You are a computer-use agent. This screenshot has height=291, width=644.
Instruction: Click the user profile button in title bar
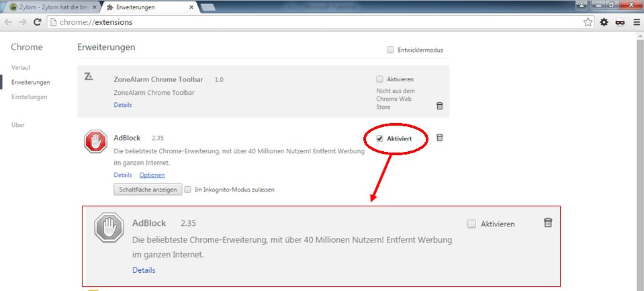[x=582, y=5]
